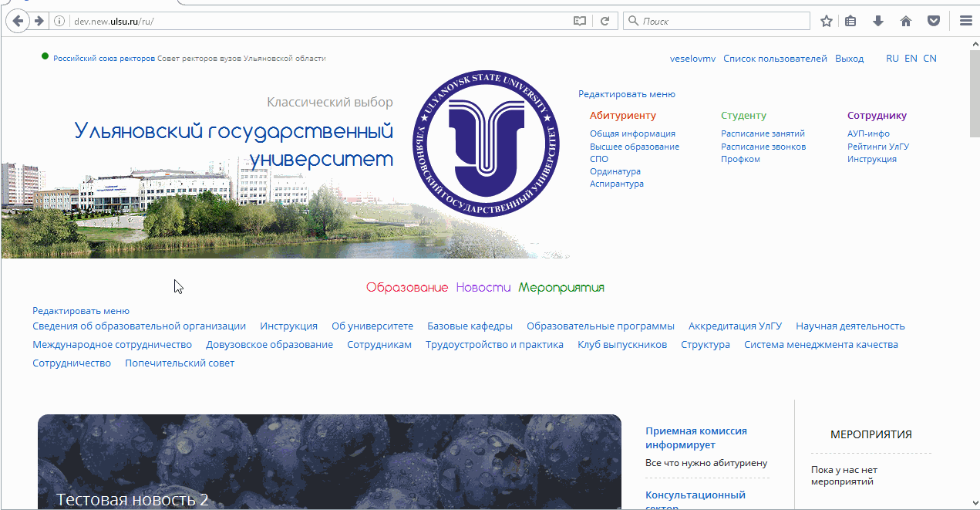The height and width of the screenshot is (510, 980).
Task: Reload the page with the refresh icon
Action: [x=605, y=21]
